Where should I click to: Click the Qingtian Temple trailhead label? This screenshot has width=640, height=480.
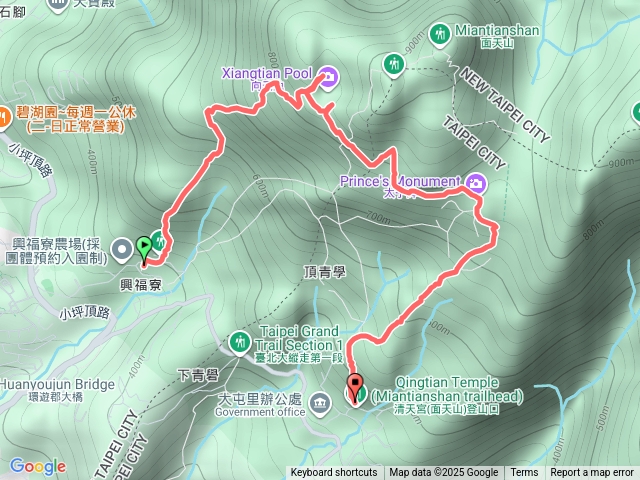click(x=447, y=396)
